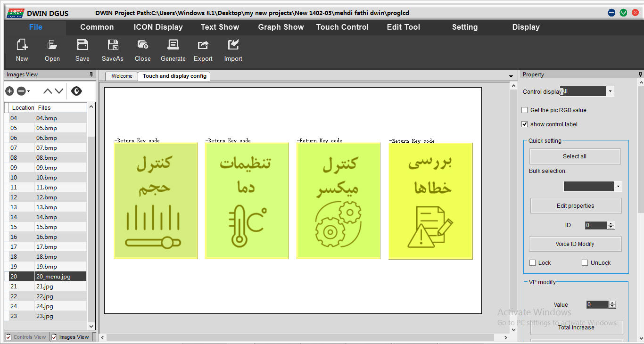This screenshot has width=644, height=344.
Task: Click the Generate config icon
Action: point(173,45)
